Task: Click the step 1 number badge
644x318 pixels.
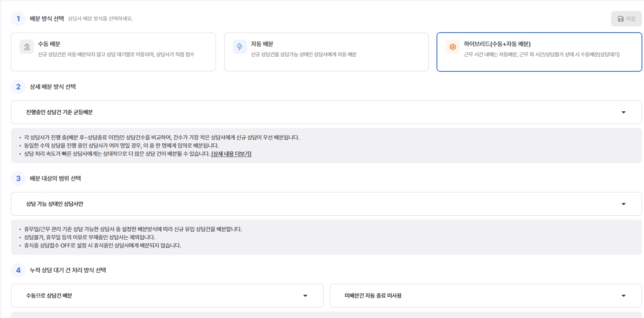Action: (x=18, y=19)
